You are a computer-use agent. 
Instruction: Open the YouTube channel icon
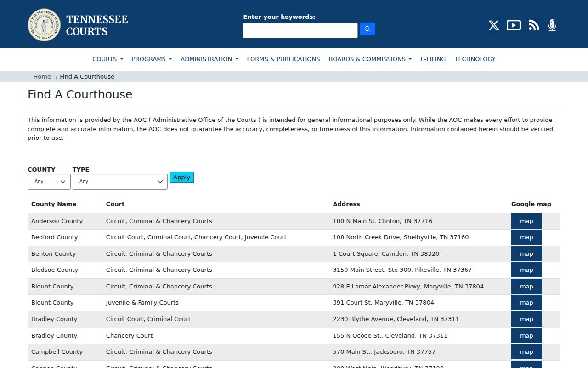(x=514, y=25)
